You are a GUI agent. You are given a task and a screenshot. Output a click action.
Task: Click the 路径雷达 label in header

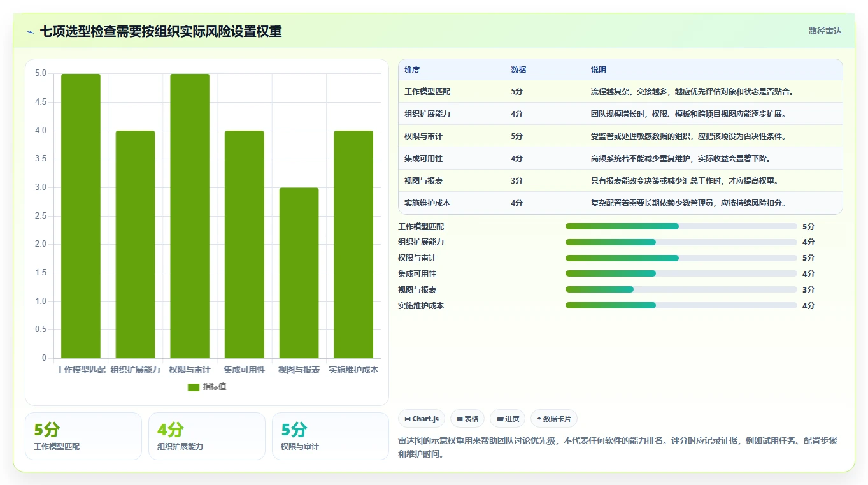(825, 31)
